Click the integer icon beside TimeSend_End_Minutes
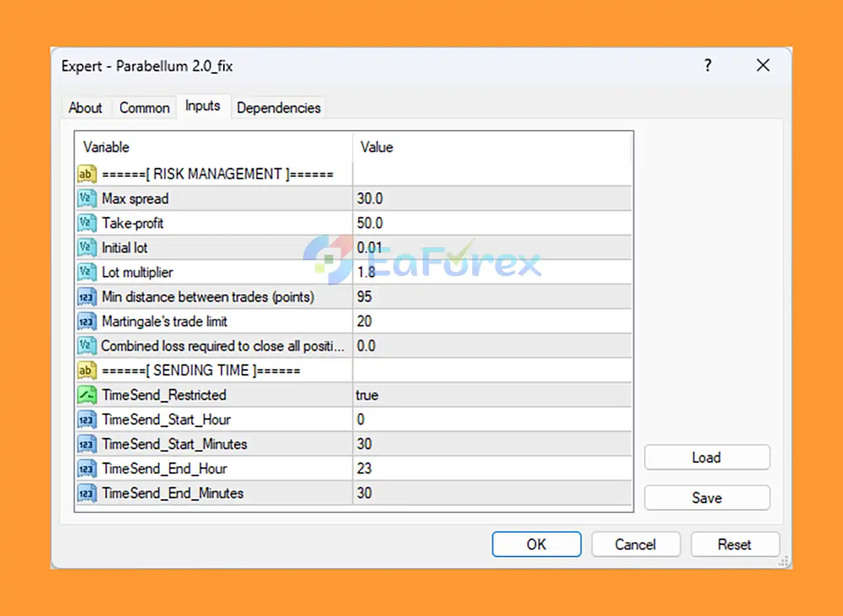Screen dimensions: 843x616 pyautogui.click(x=87, y=493)
